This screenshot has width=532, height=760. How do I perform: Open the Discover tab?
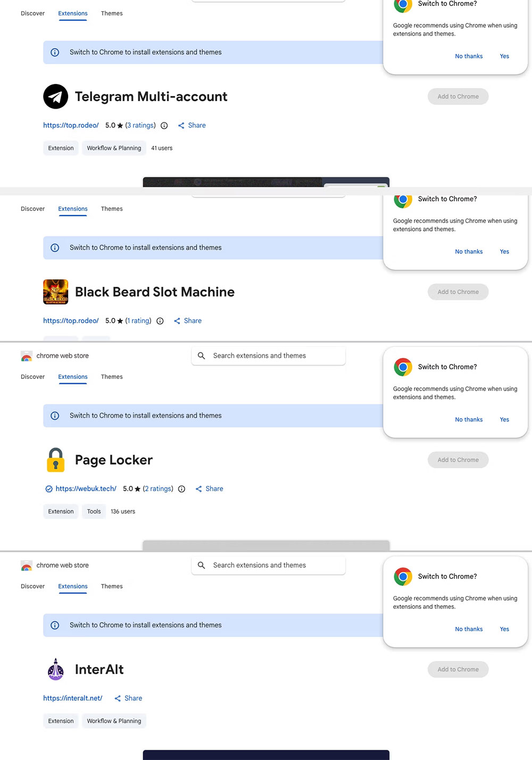pos(32,376)
